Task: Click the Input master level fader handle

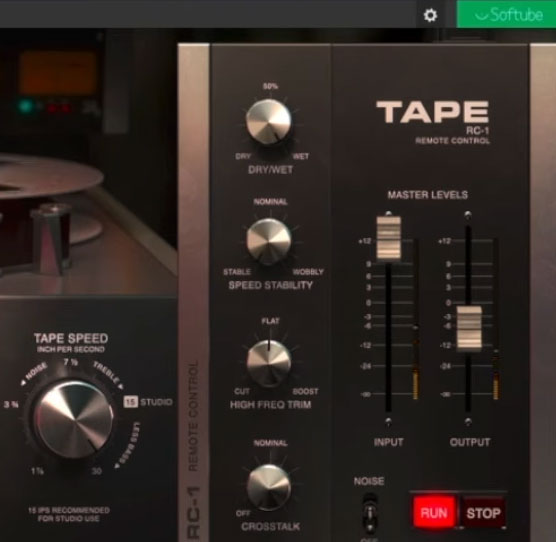Action: click(389, 238)
